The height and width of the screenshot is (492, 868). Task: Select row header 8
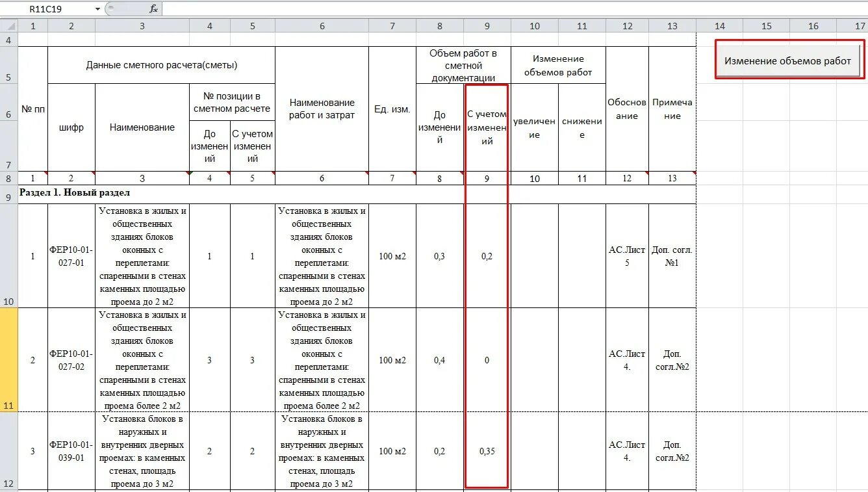pyautogui.click(x=8, y=178)
